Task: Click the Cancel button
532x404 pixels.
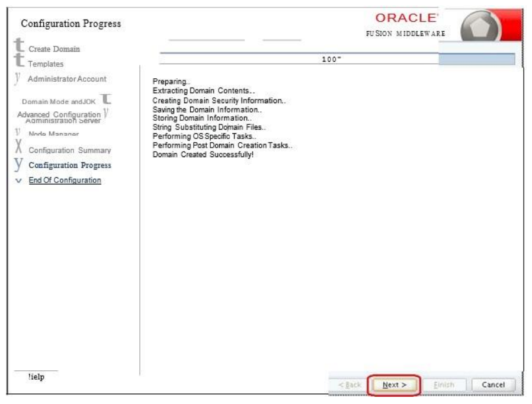Action: point(493,385)
